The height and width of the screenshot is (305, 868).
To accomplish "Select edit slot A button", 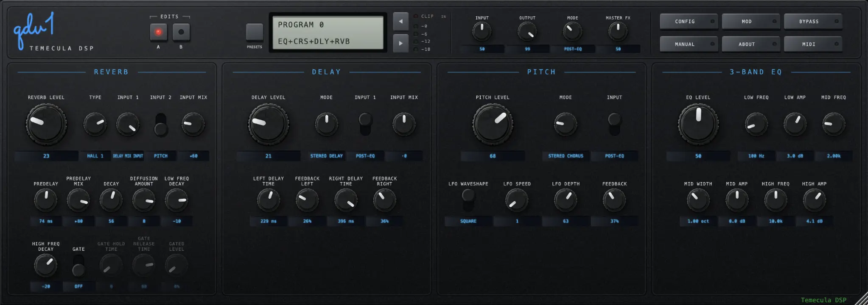I will pos(158,32).
